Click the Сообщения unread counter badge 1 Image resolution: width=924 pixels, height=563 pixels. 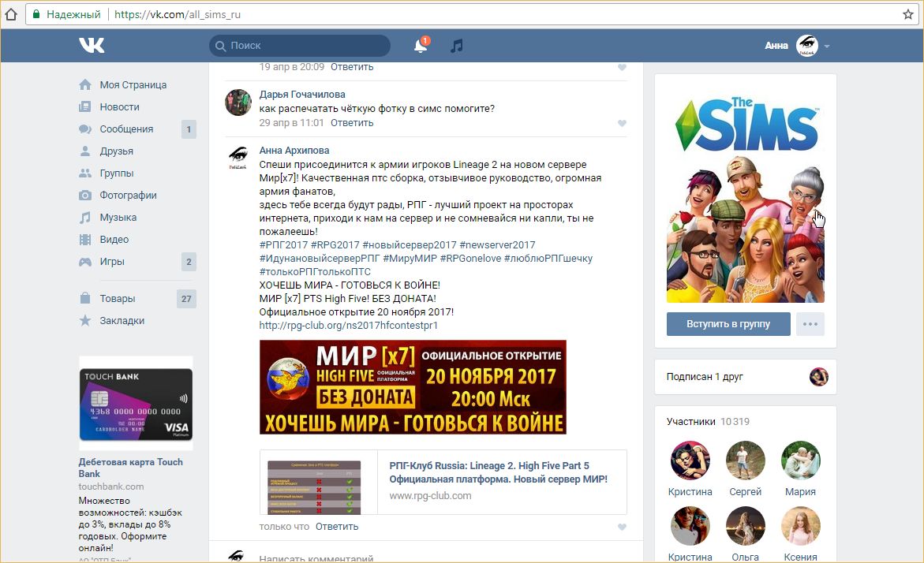coord(189,129)
